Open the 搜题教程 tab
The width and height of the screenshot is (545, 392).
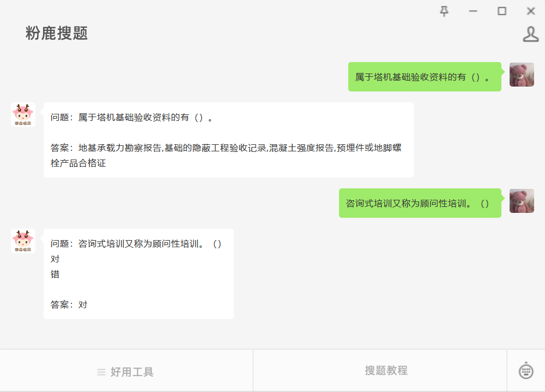tap(386, 370)
